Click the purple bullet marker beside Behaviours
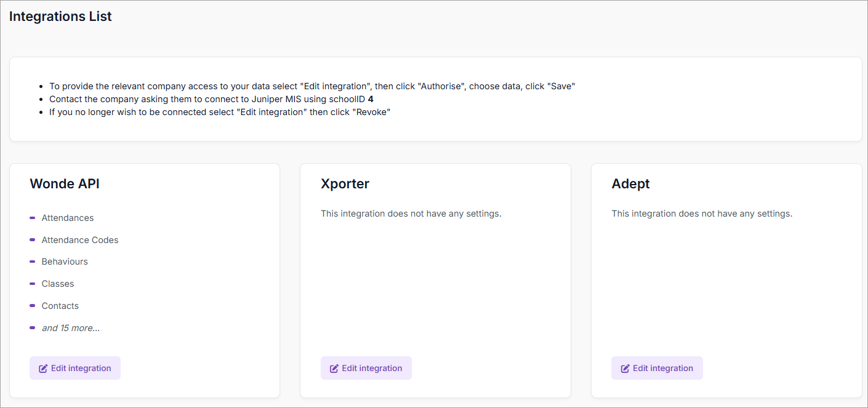The height and width of the screenshot is (408, 868). pos(32,262)
